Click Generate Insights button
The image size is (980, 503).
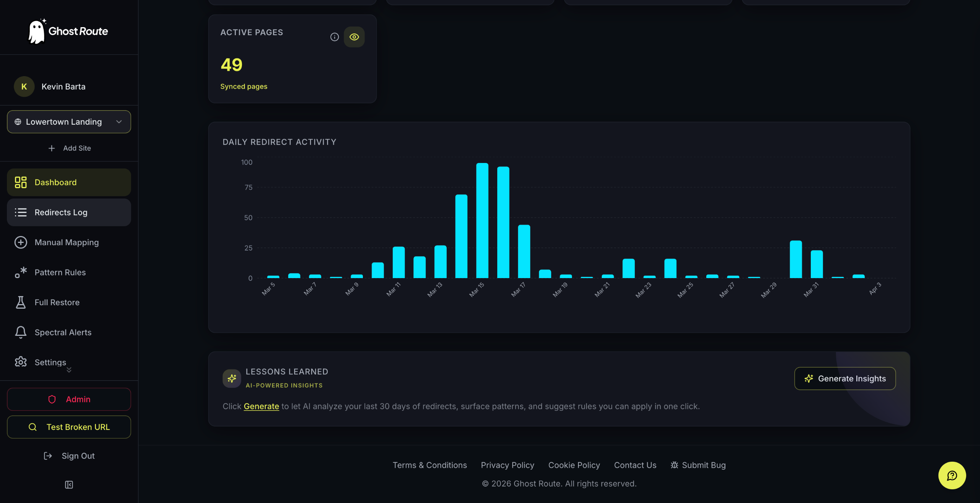tap(845, 378)
